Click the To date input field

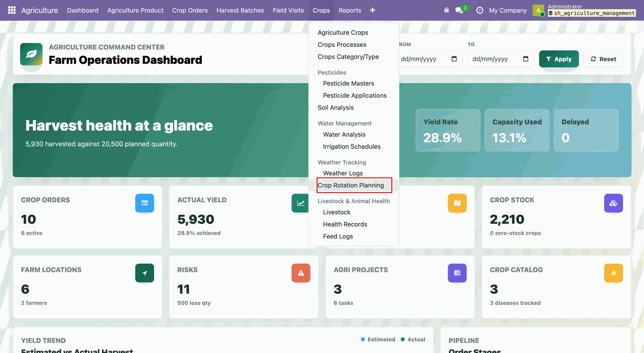coord(501,59)
